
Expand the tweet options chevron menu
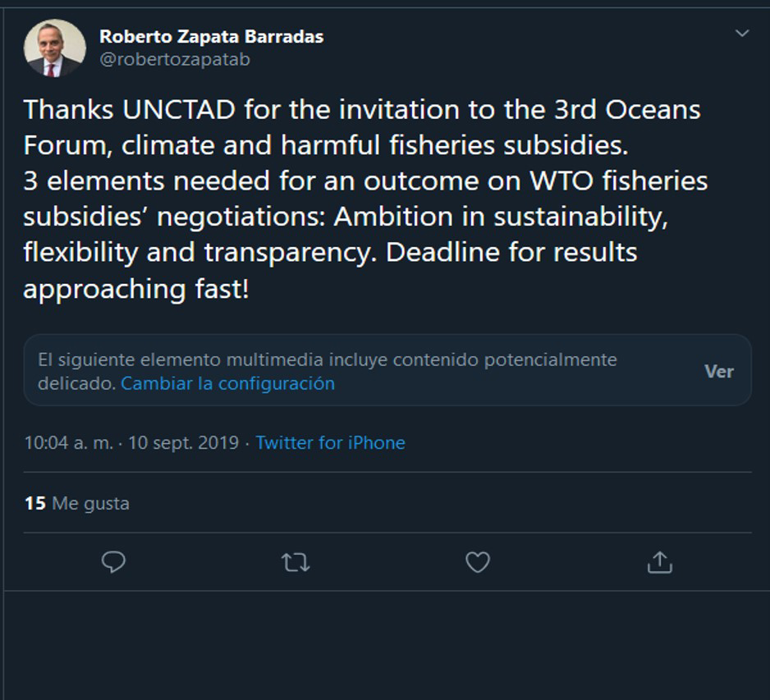coord(742,34)
